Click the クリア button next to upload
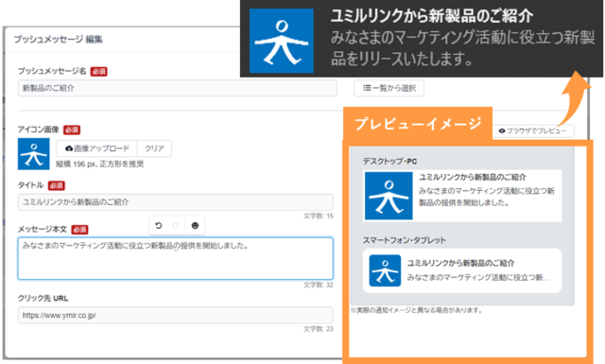 tap(154, 148)
